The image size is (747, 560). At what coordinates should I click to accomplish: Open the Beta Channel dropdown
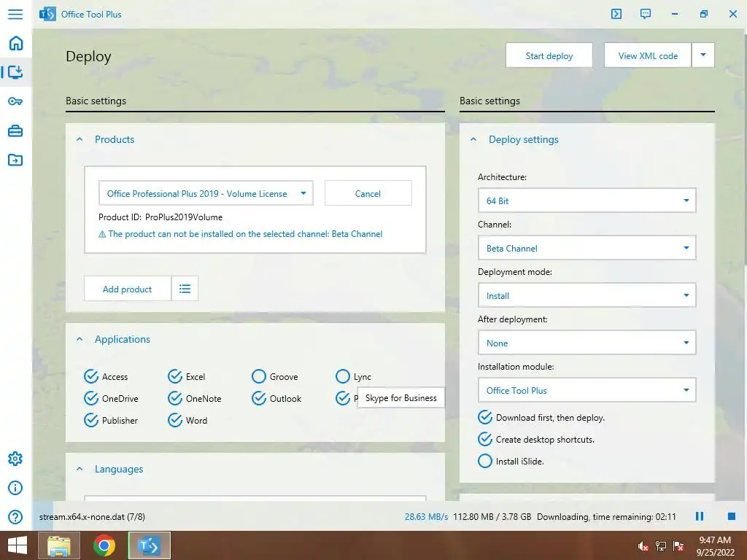coord(587,248)
